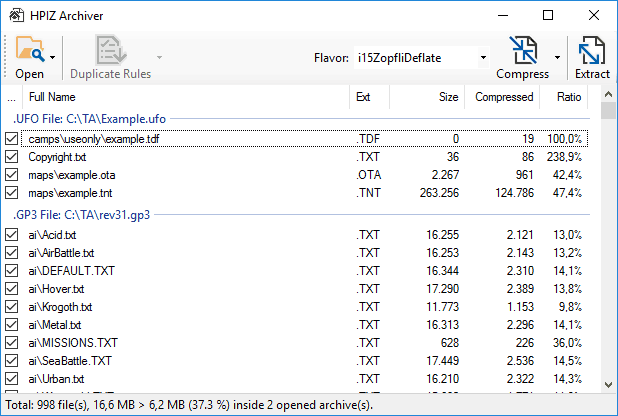Select file name ai\Krogoth.txt

(x=60, y=307)
